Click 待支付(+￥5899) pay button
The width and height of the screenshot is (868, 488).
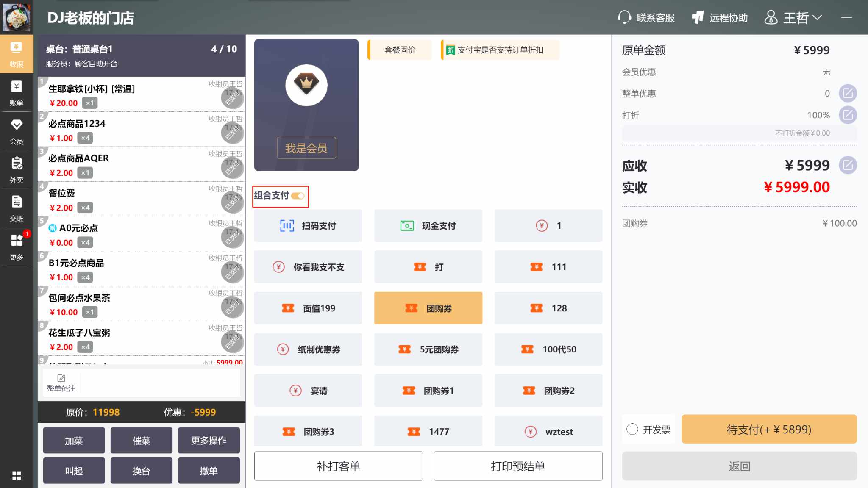click(x=769, y=429)
